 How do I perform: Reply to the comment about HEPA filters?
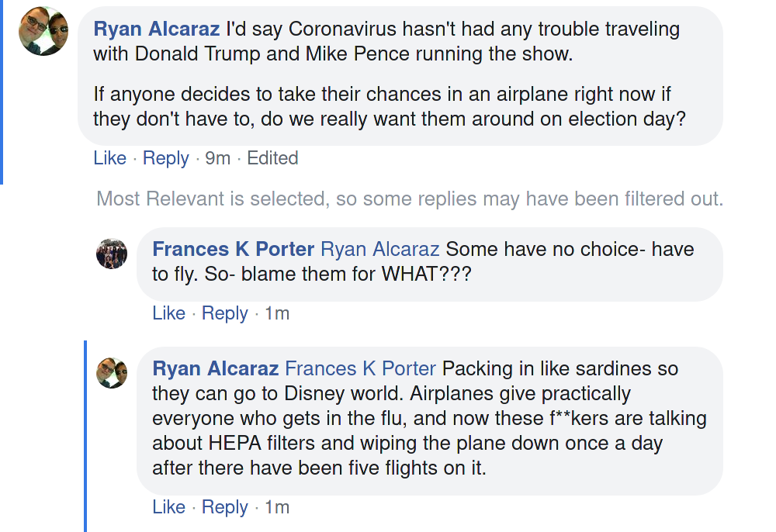225,507
